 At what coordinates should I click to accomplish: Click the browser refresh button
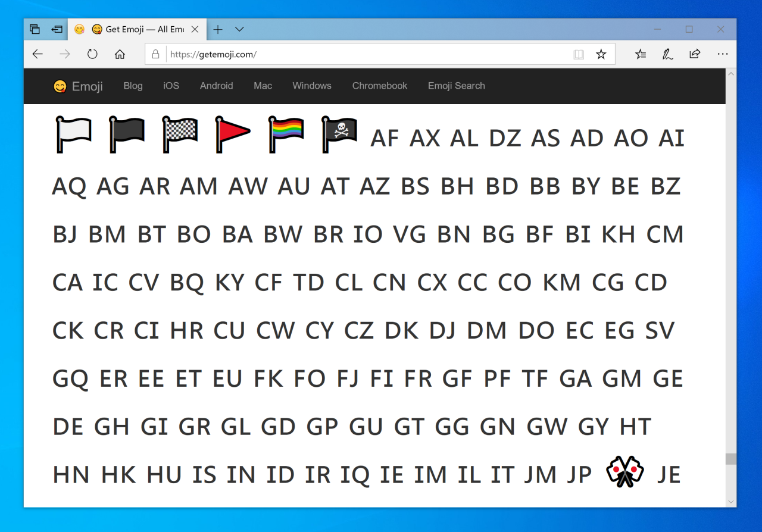point(92,54)
